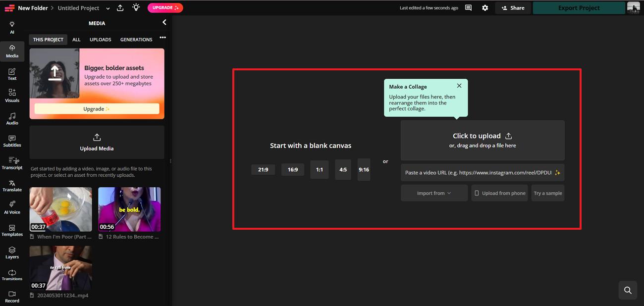This screenshot has height=306, width=644.
Task: Open the AI Voice panel
Action: [12, 208]
